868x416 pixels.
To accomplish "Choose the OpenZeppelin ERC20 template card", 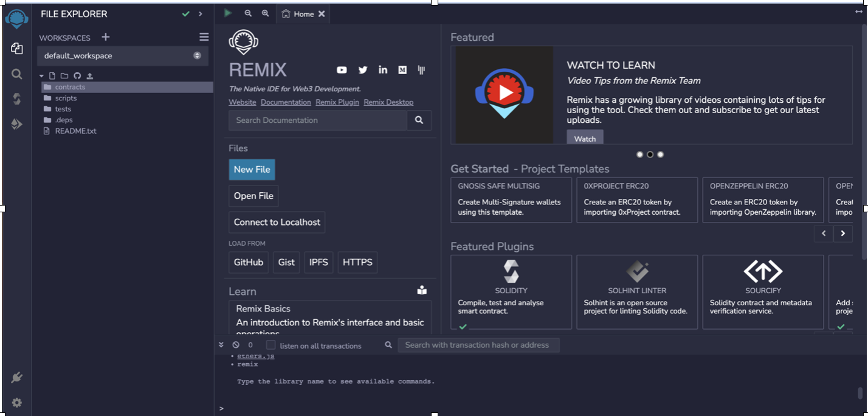I will 763,200.
